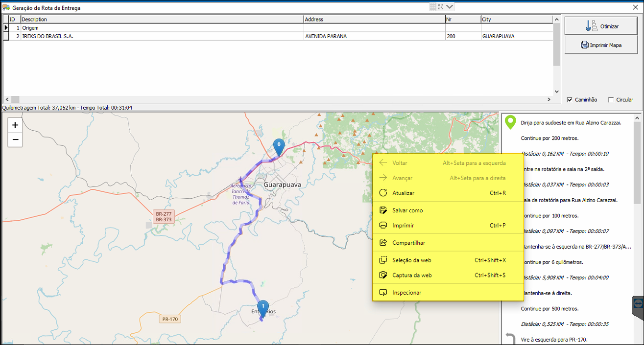Click the Otimizar button
This screenshot has height=345, width=644.
602,26
